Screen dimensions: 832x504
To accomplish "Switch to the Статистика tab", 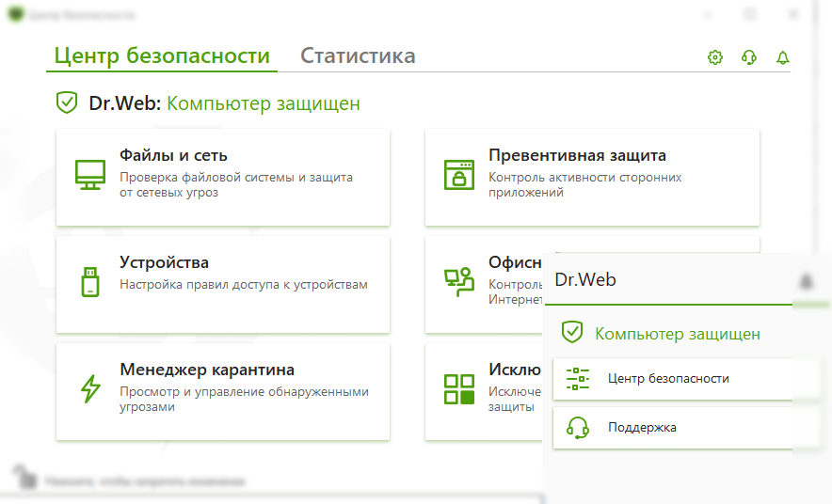I will pyautogui.click(x=358, y=55).
